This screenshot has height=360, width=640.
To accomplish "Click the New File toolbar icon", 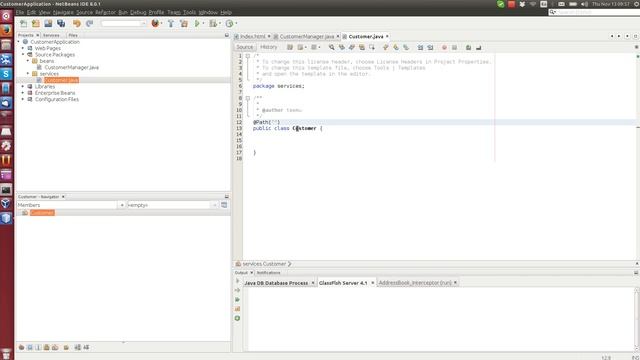I will (x=23, y=24).
